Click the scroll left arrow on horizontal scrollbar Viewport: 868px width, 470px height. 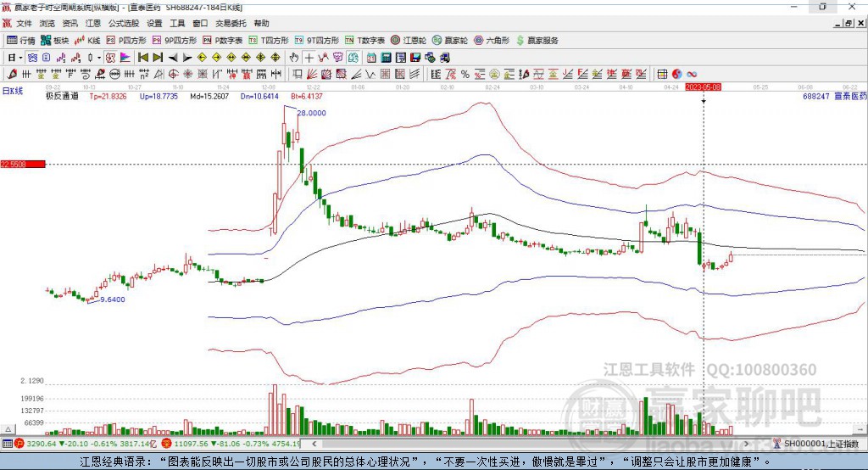(x=314, y=444)
